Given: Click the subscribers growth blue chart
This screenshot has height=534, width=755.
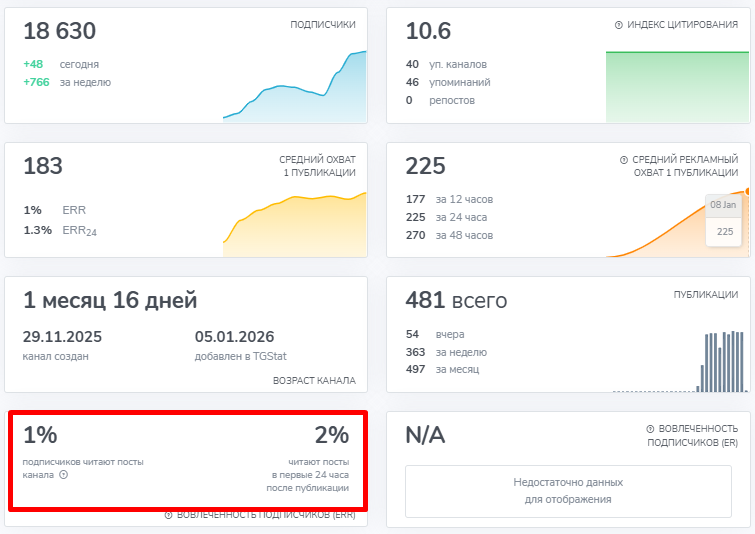Looking at the screenshot, I should click(295, 90).
